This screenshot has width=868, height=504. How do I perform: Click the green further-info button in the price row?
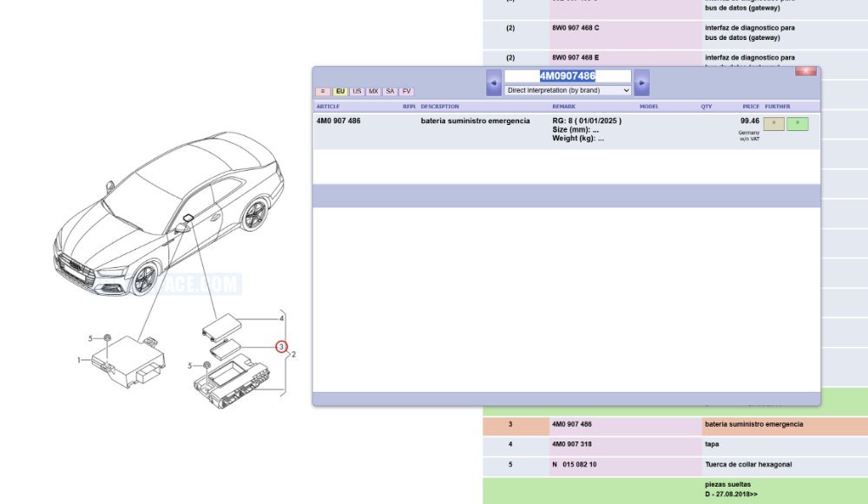click(798, 124)
